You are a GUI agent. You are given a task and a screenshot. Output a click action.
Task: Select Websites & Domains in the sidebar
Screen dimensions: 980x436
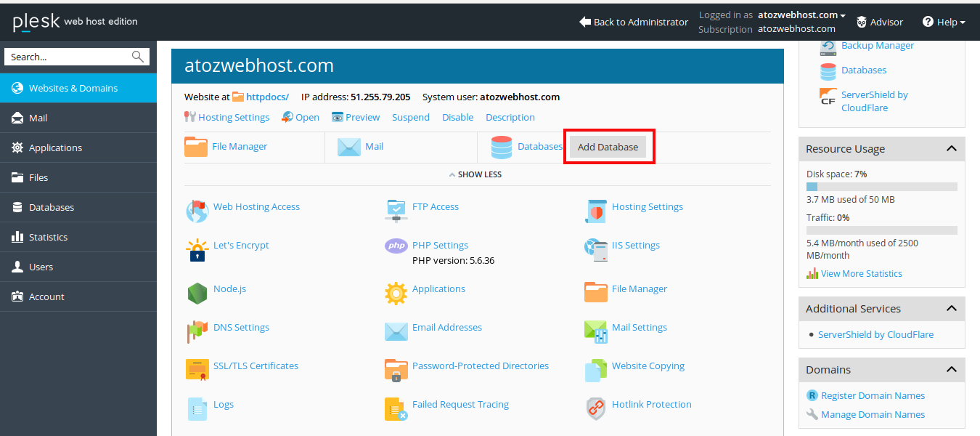pyautogui.click(x=78, y=88)
